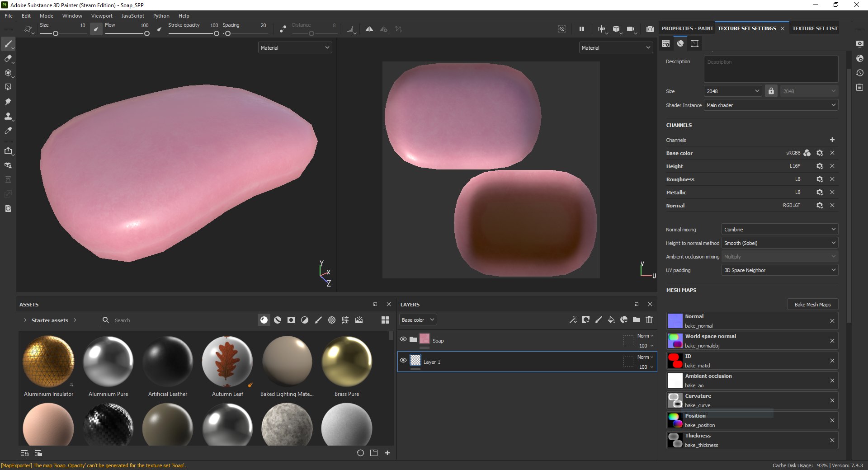
Task: Adjust the brush Size slider
Action: tap(63, 33)
